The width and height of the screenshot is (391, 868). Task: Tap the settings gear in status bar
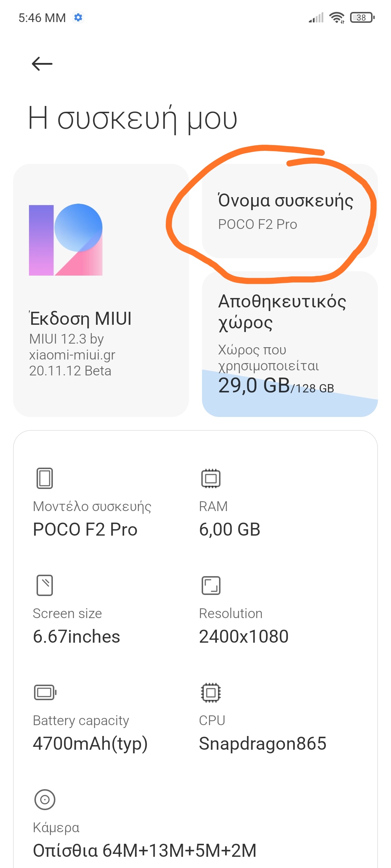pos(78,17)
